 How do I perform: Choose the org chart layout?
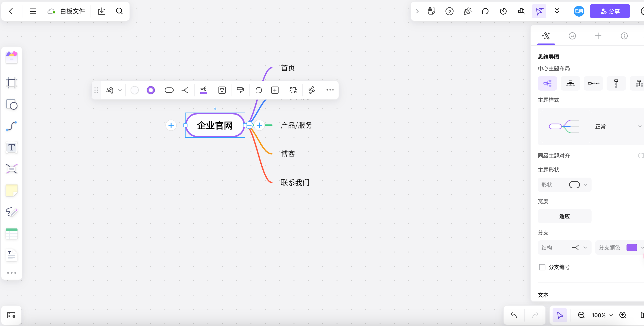(570, 83)
